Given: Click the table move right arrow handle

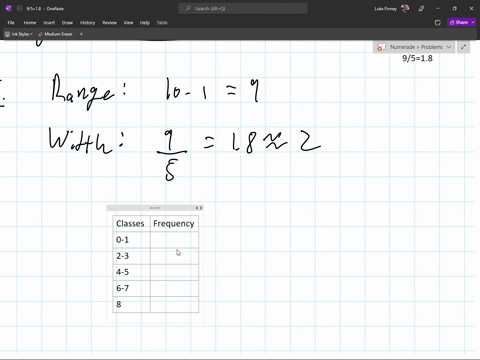Looking at the screenshot, I should coord(201,208).
